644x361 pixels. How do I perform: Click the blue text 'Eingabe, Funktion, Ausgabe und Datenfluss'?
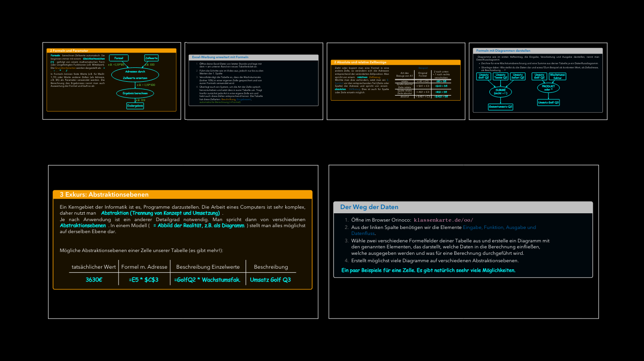pyautogui.click(x=444, y=230)
